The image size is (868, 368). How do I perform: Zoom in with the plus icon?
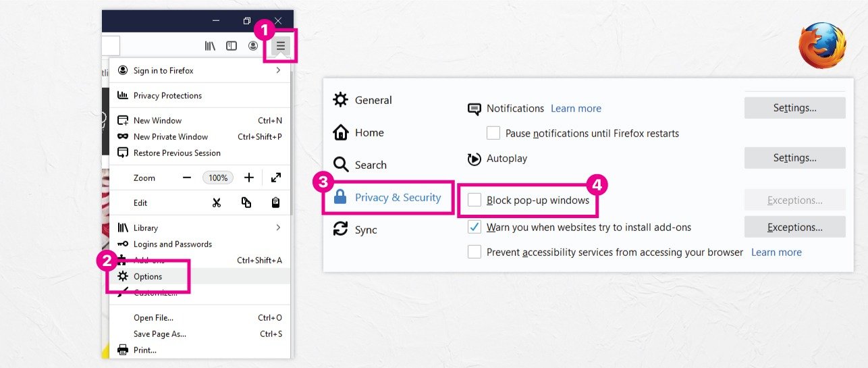(249, 178)
